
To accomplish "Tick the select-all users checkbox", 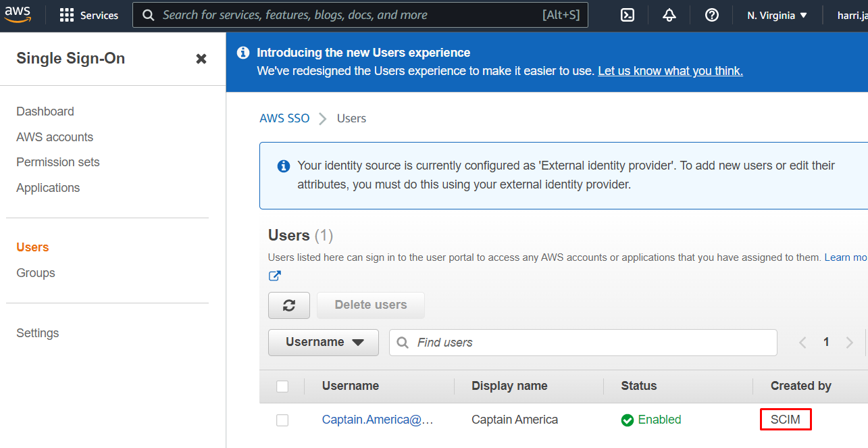I will (x=282, y=387).
